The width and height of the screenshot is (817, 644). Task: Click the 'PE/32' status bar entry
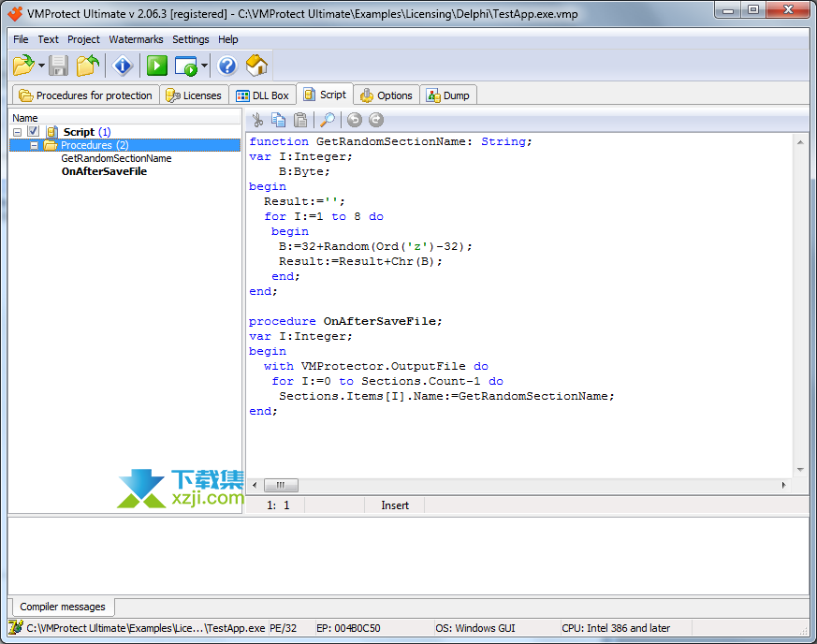pyautogui.click(x=283, y=628)
